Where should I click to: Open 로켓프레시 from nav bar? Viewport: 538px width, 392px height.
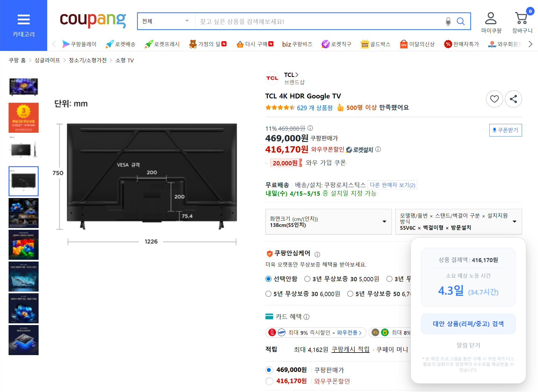(x=162, y=44)
